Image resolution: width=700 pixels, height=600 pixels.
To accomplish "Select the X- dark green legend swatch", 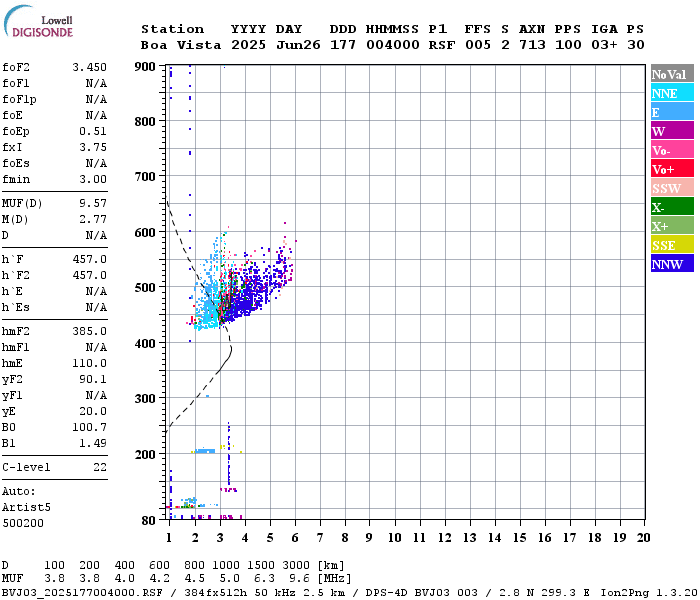I will 672,207.
